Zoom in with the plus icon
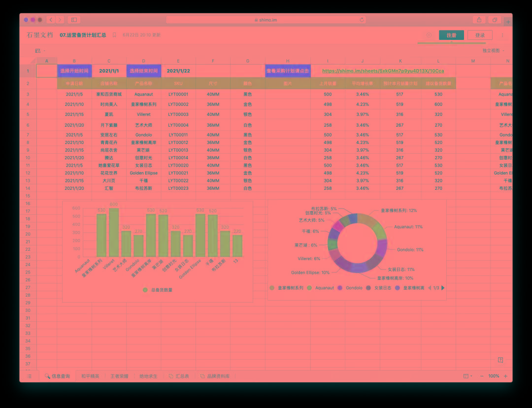Screen dimensions: 532x408 [505, 376]
